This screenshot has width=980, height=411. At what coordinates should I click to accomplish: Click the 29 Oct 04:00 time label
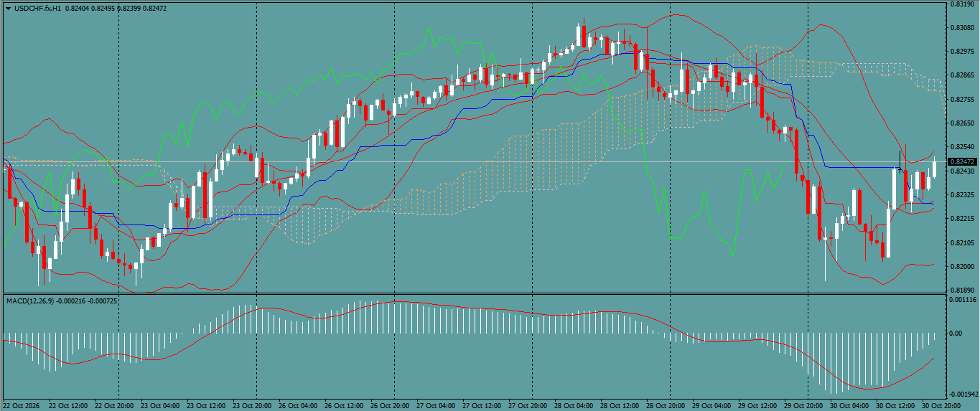click(x=711, y=406)
